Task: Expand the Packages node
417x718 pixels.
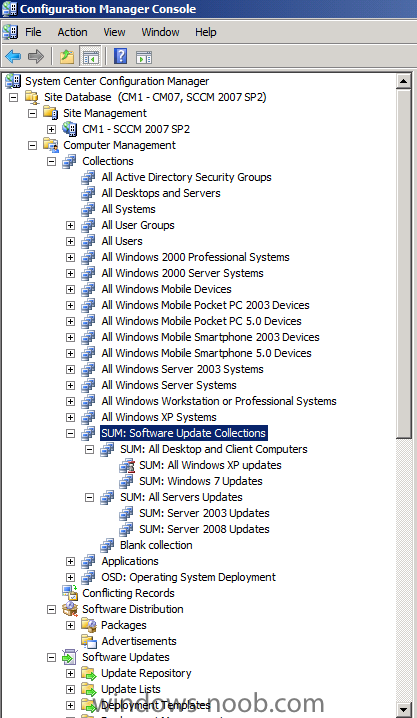Action: tap(70, 625)
